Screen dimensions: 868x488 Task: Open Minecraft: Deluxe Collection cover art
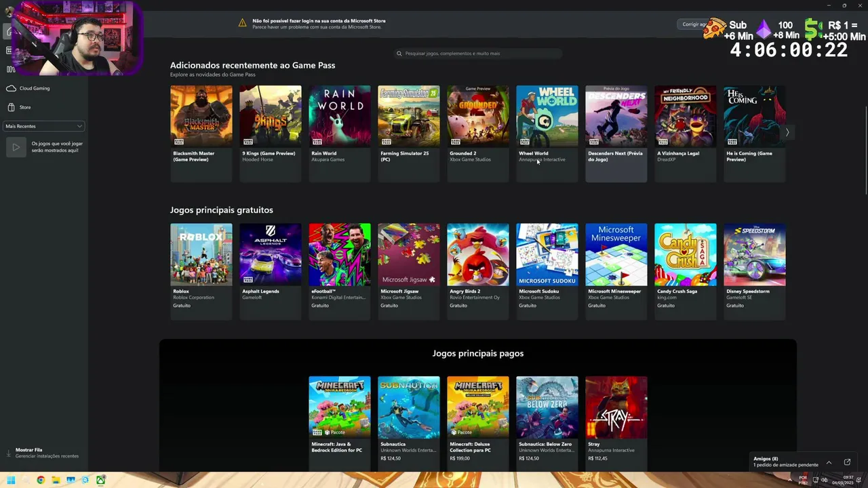[477, 407]
